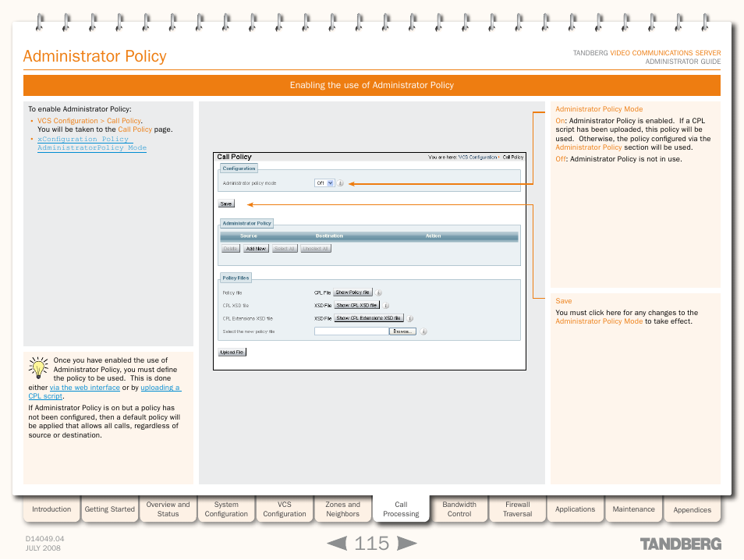Click the page number 115
Screen dimensions: 744x560
[372, 544]
